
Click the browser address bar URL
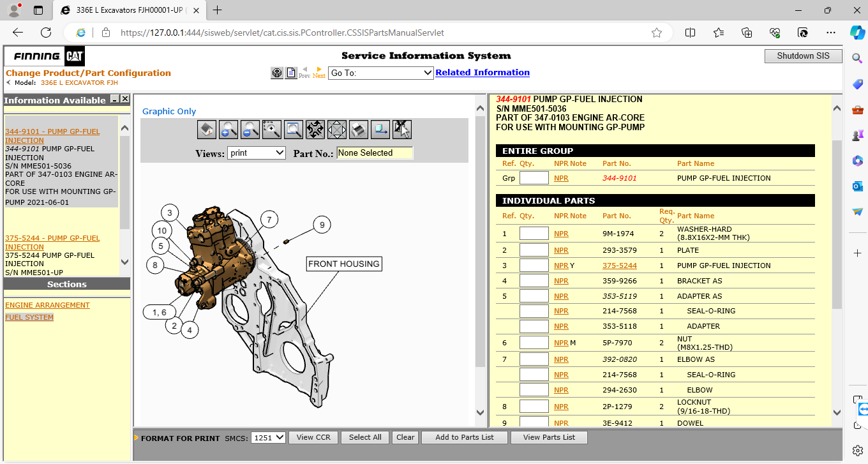point(282,33)
